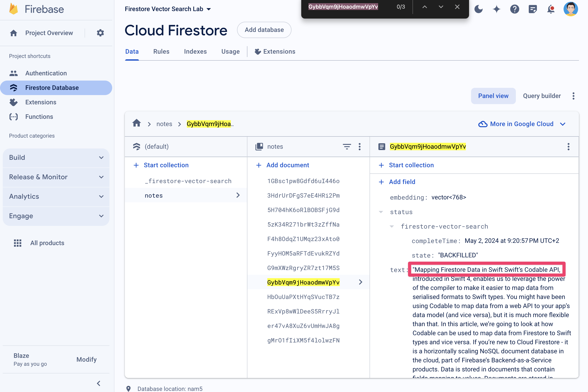Click the Extensions icon in sidebar
588x392 pixels.
tap(13, 102)
